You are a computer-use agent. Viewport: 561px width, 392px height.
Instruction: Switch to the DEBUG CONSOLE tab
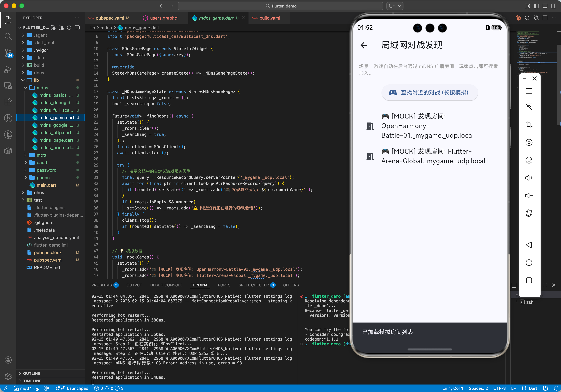166,285
